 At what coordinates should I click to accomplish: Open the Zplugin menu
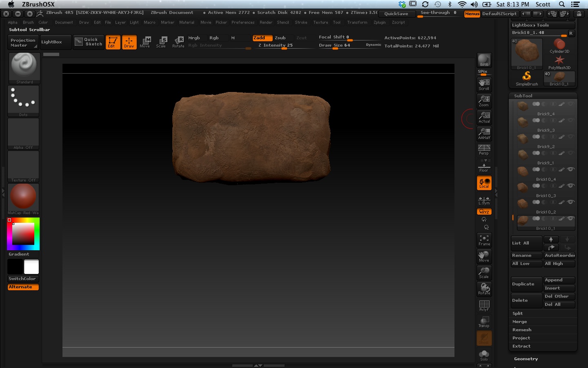(x=379, y=22)
